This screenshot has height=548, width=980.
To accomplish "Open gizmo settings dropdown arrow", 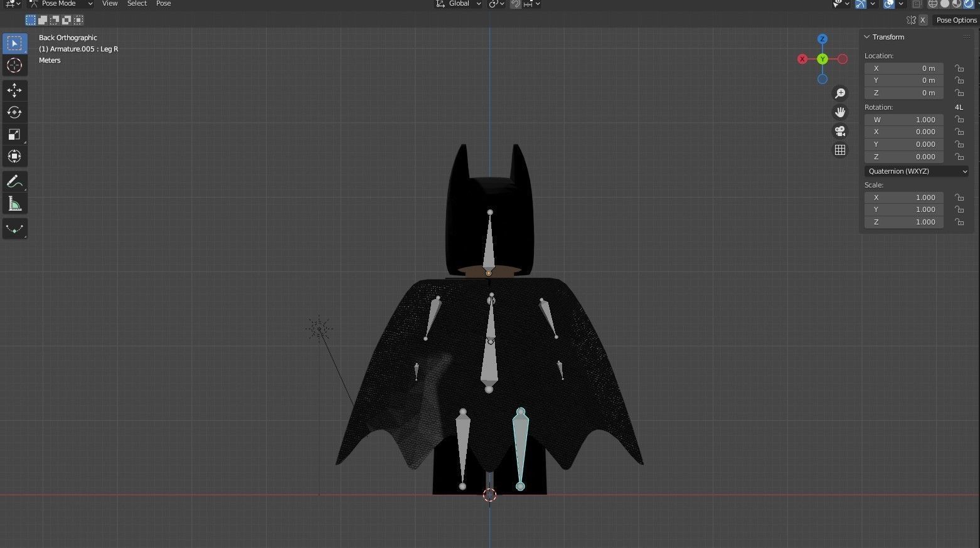I will point(873,4).
